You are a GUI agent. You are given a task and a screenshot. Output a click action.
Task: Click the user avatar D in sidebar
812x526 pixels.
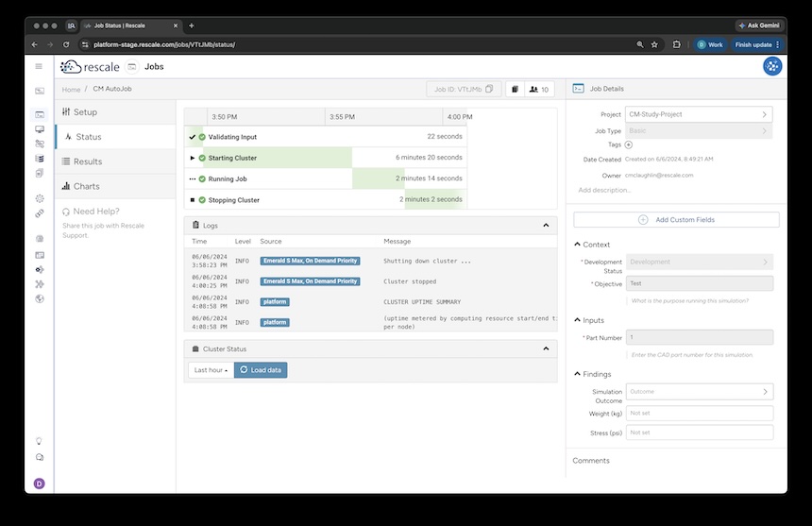click(40, 484)
